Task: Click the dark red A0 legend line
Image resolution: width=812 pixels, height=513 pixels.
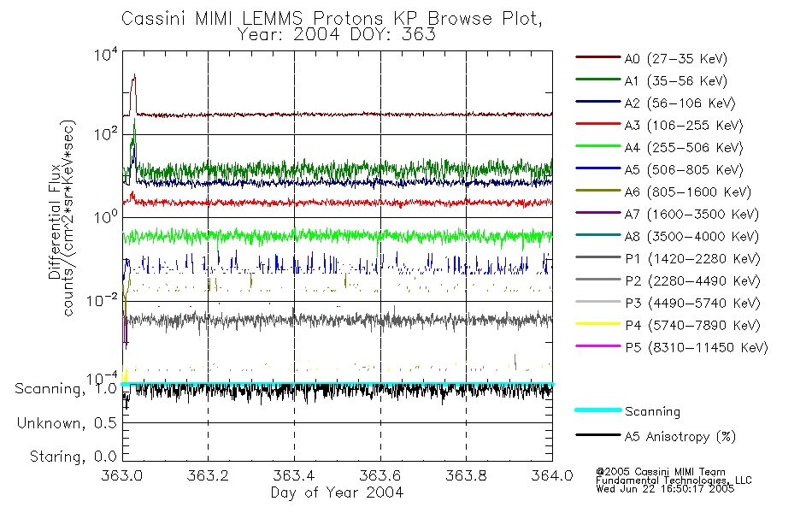Action: 598,57
